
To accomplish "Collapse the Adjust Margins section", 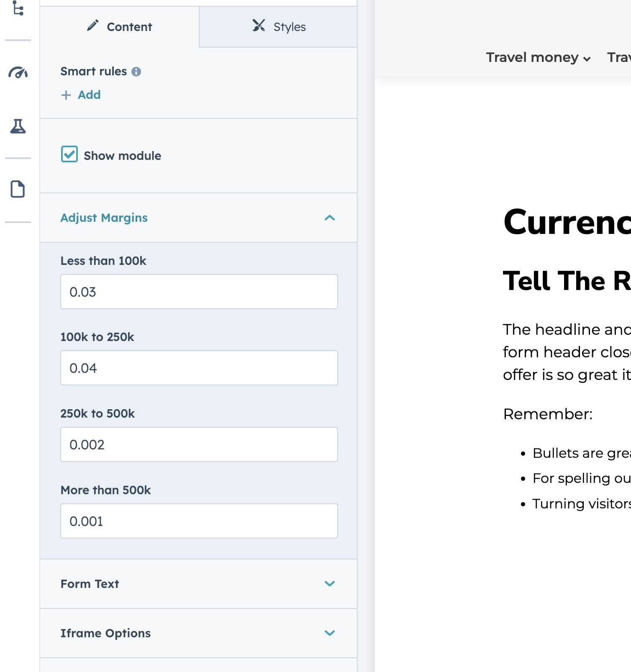I will [330, 218].
